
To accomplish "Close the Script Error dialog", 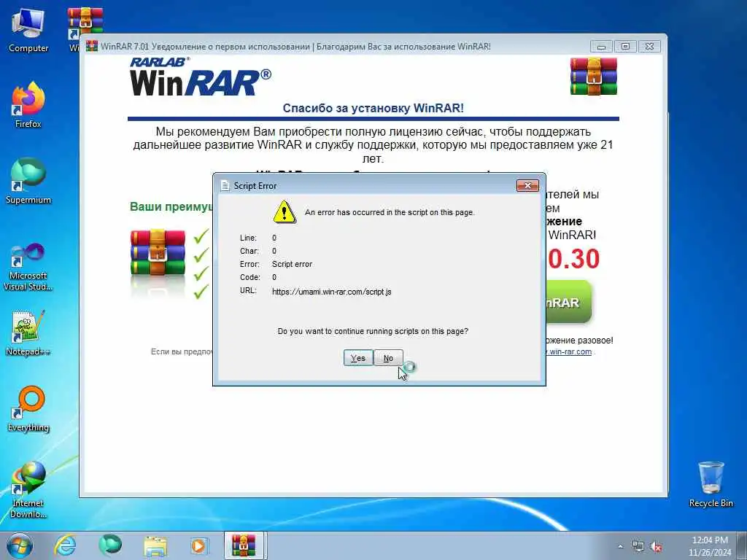I will [527, 186].
